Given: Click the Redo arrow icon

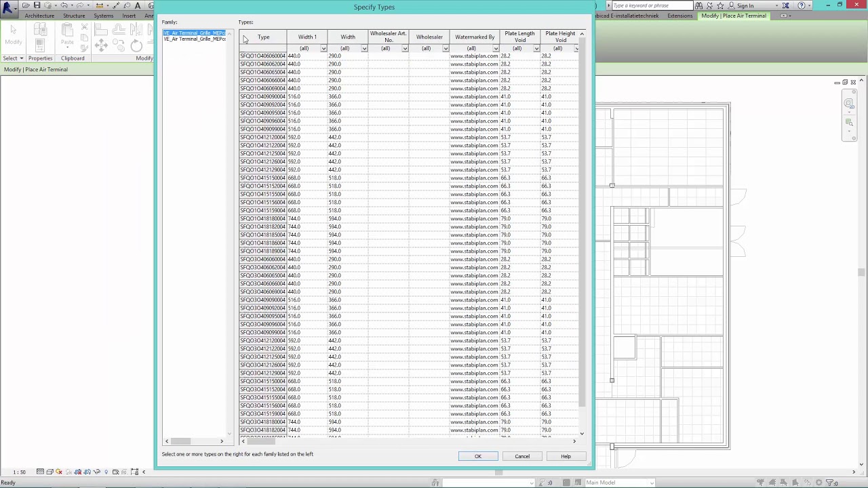Looking at the screenshot, I should coord(80,5).
